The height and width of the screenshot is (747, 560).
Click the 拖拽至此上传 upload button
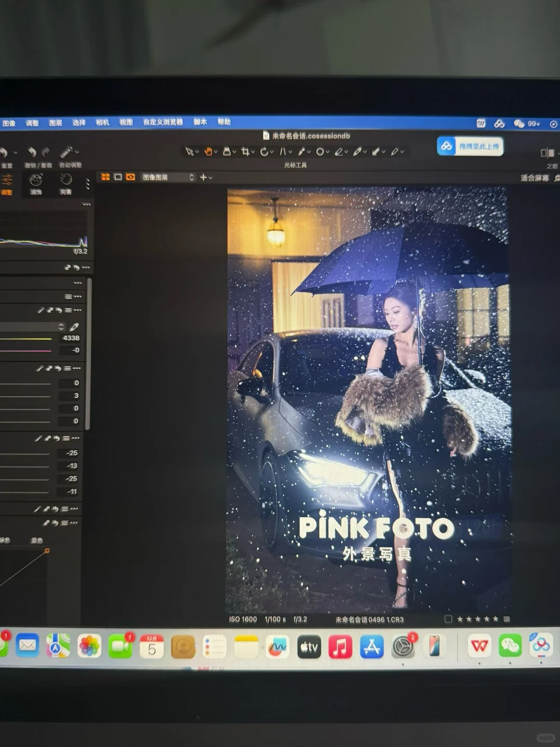(x=470, y=146)
